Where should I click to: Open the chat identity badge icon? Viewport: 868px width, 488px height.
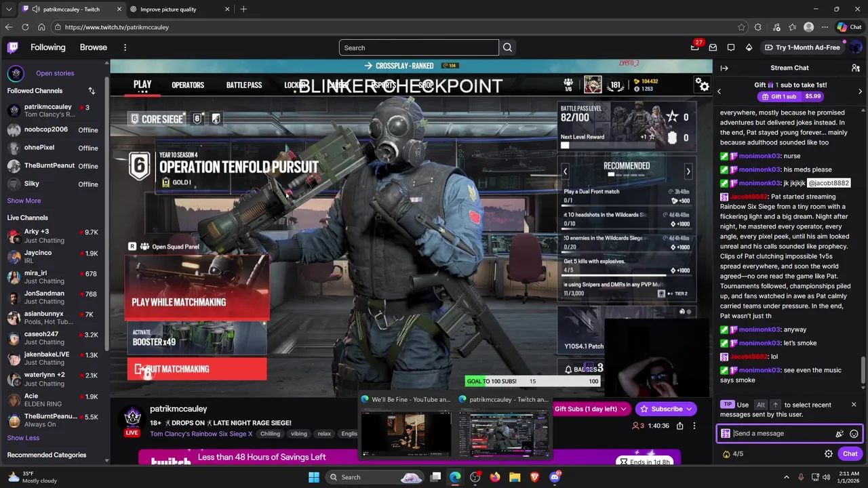(x=726, y=434)
